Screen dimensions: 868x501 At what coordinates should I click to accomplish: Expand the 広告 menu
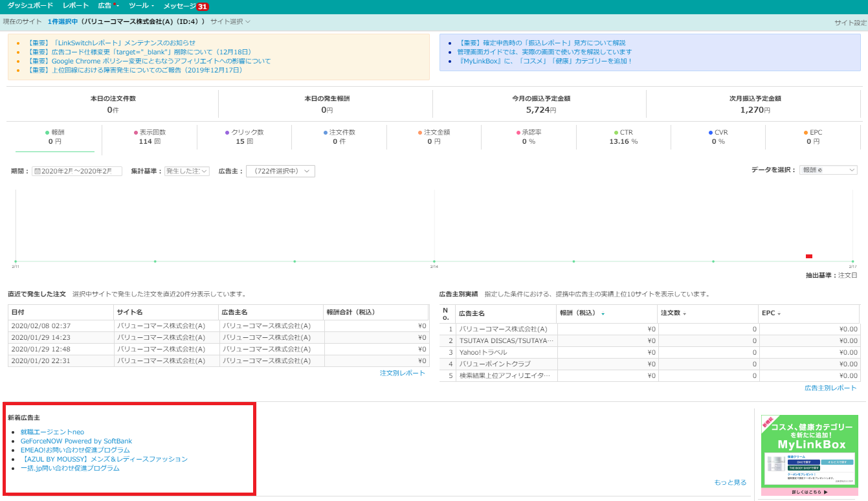[108, 6]
